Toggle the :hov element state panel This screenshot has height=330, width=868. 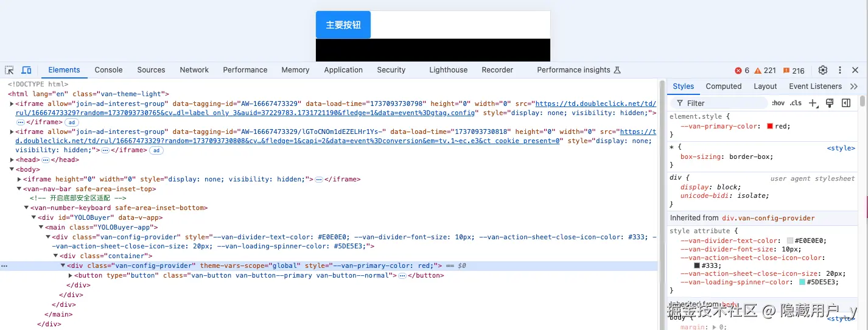(779, 104)
